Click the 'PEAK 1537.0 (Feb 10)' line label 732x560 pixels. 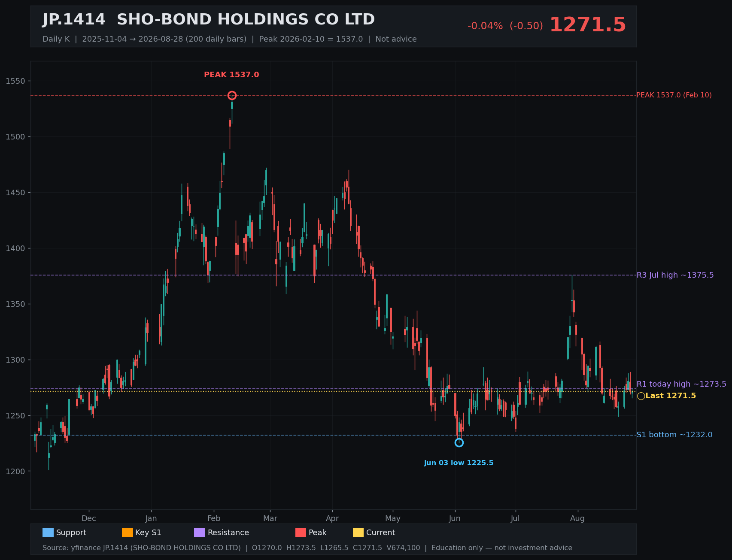pos(674,95)
